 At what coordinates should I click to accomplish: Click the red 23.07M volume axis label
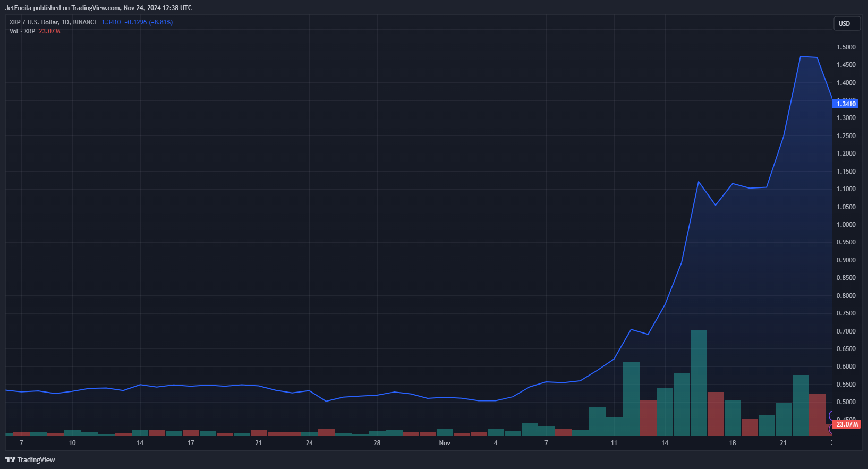point(846,424)
